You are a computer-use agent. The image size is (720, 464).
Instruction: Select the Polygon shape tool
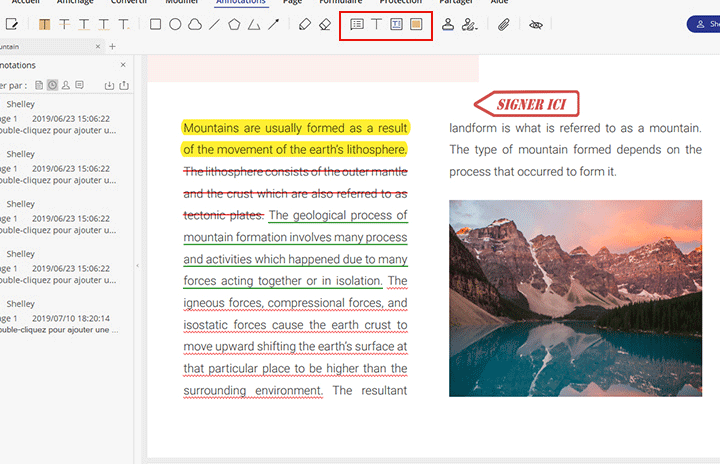(234, 24)
